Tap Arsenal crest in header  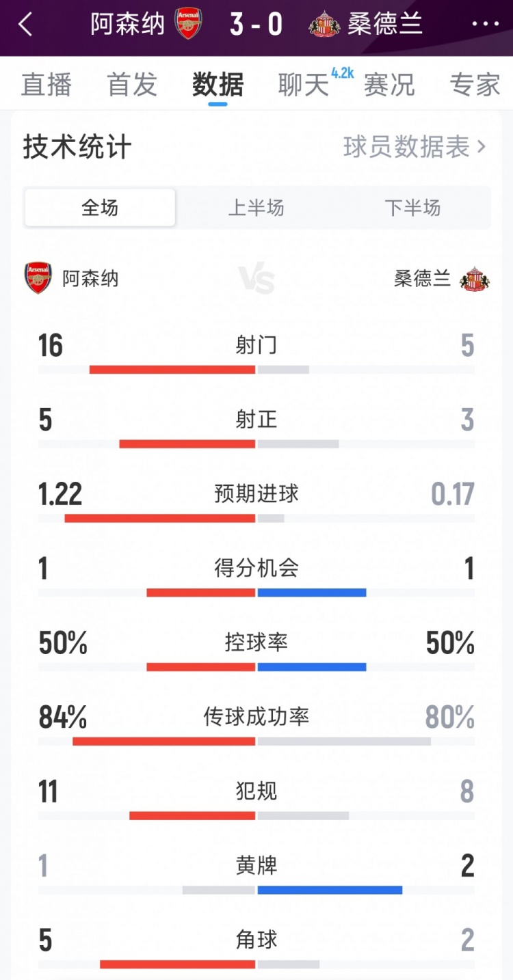[188, 25]
